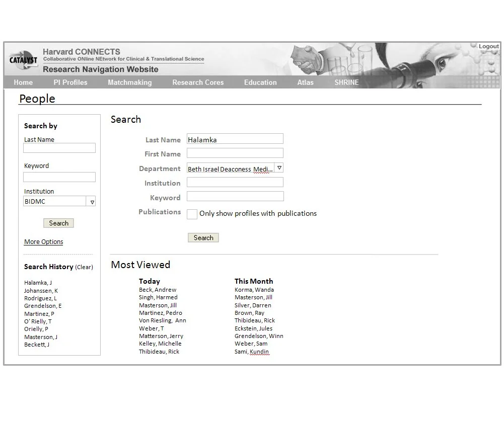Screen dimensions: 504x422
Task: Expand the sidebar Institution BIDMC dropdown arrow
Action: coord(92,202)
